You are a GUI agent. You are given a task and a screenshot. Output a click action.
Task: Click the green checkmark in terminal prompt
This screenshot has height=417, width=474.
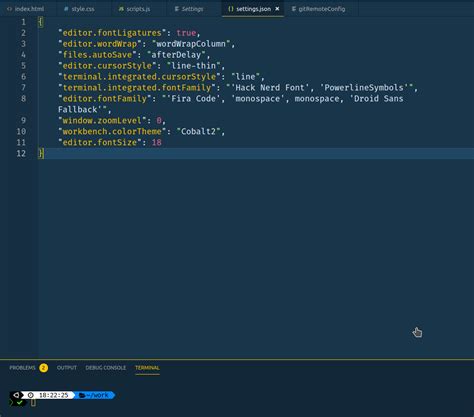coord(20,403)
